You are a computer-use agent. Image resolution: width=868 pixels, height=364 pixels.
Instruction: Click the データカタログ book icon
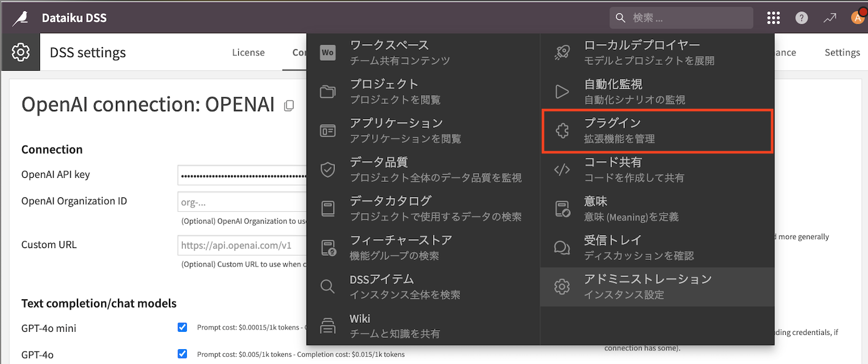[x=327, y=209]
